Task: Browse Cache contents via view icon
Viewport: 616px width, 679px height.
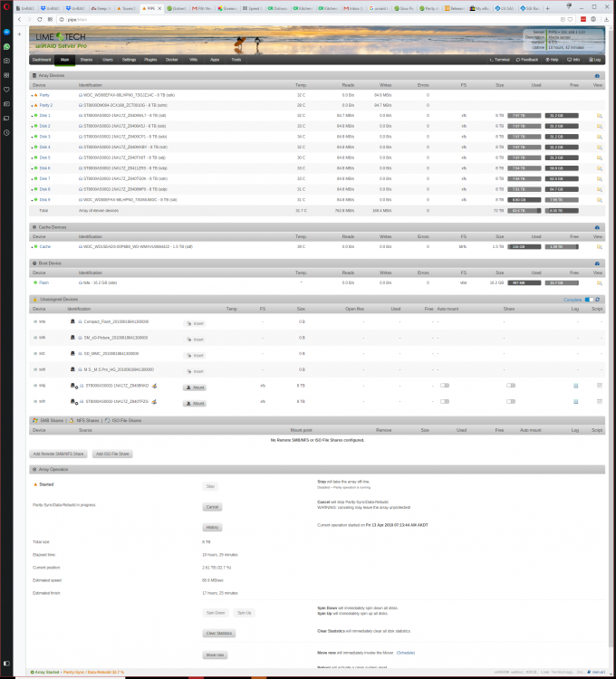Action: click(x=600, y=247)
